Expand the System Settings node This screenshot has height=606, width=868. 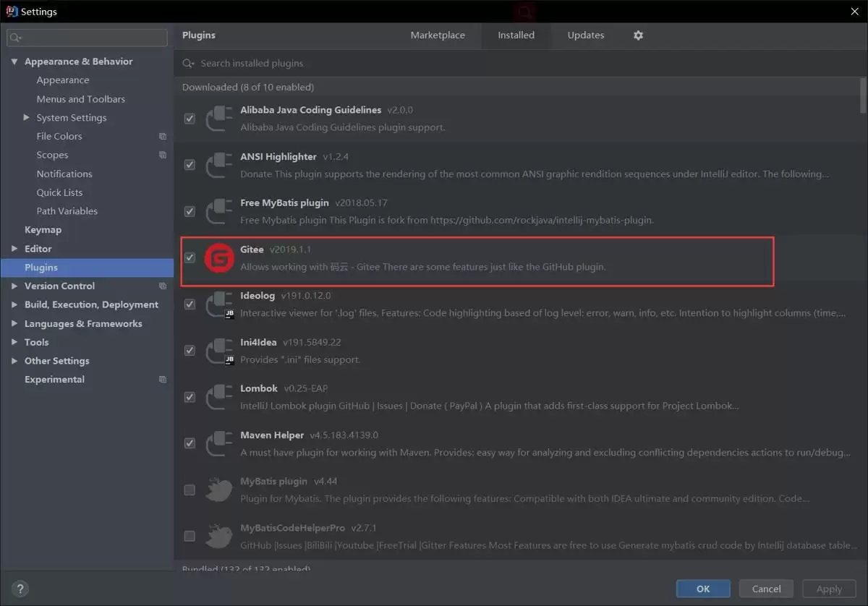[27, 118]
